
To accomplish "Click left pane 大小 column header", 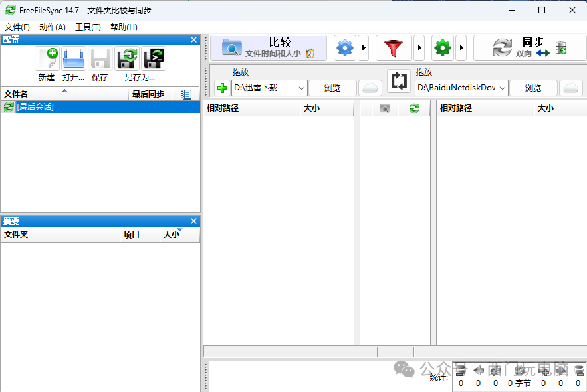I will click(327, 108).
